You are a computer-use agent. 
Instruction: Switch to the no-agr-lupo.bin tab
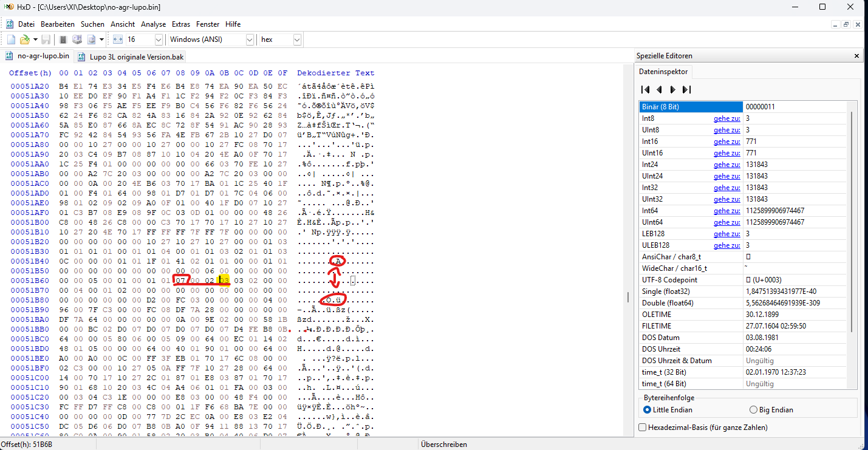pos(38,56)
